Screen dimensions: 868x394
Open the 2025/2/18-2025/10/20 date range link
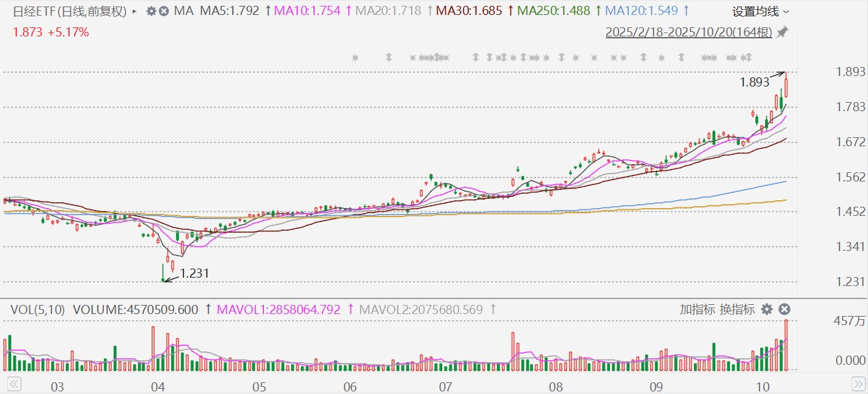[689, 32]
